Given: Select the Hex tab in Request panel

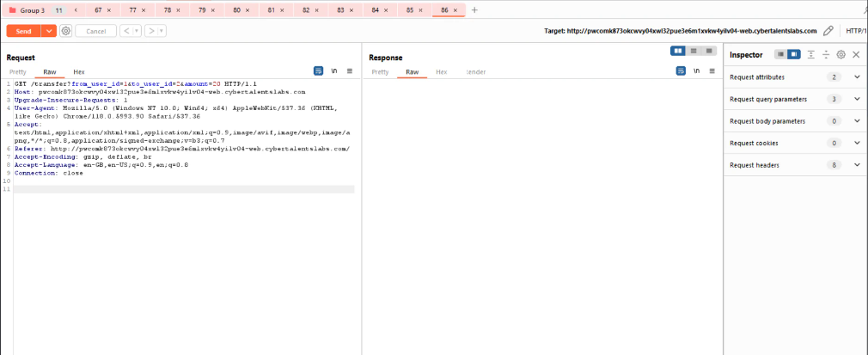Looking at the screenshot, I should click(x=79, y=71).
